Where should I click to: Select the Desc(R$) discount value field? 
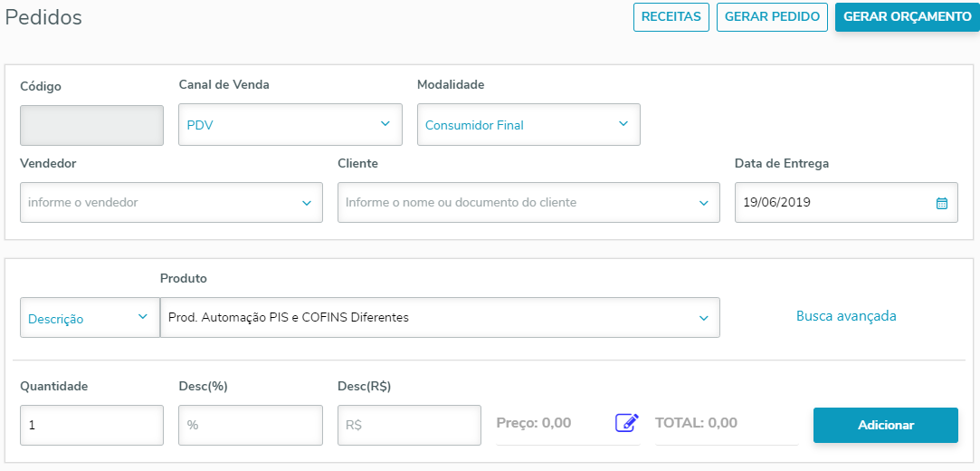pos(409,425)
